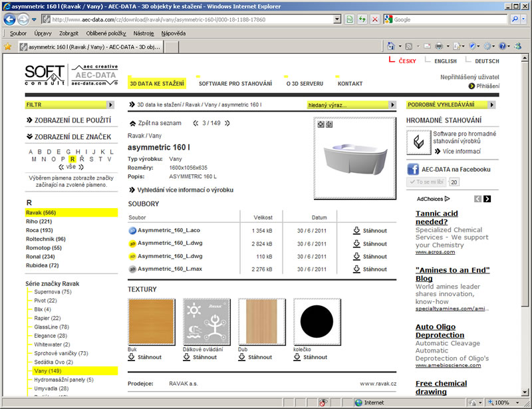
Task: Open the Nástroje menu
Action: [143, 33]
